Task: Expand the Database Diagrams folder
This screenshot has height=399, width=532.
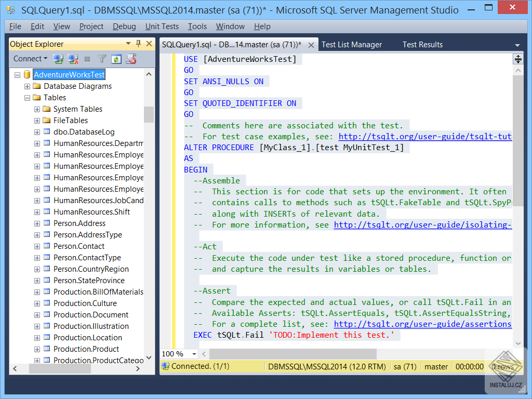Action: pos(27,86)
